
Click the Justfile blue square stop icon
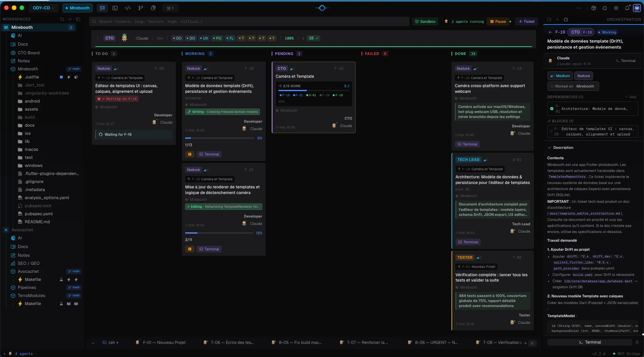61,77
